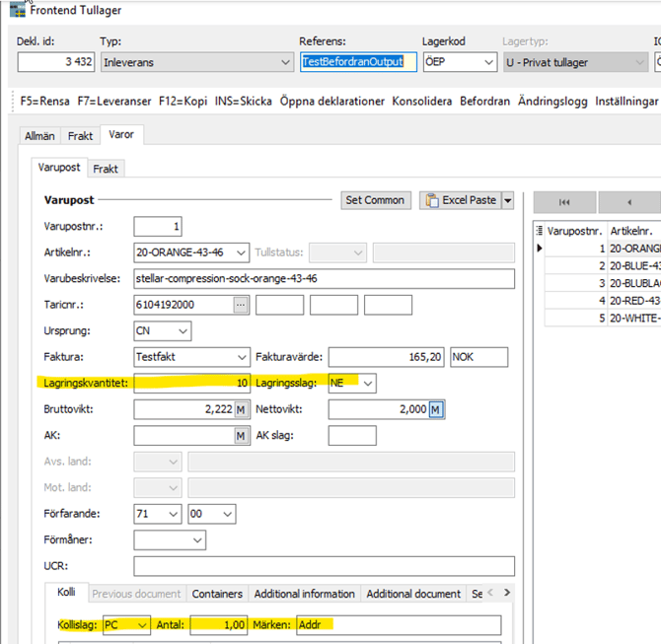The height and width of the screenshot is (644, 661).
Task: Click the M button beside Bruttovikt
Action: (x=241, y=409)
